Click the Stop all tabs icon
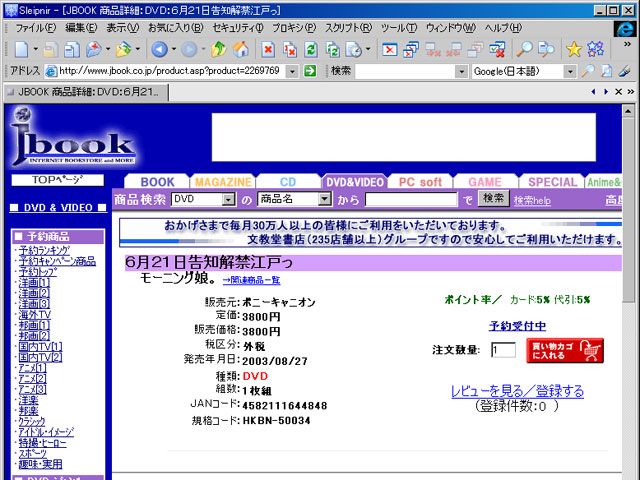The width and height of the screenshot is (640, 480). point(289,49)
